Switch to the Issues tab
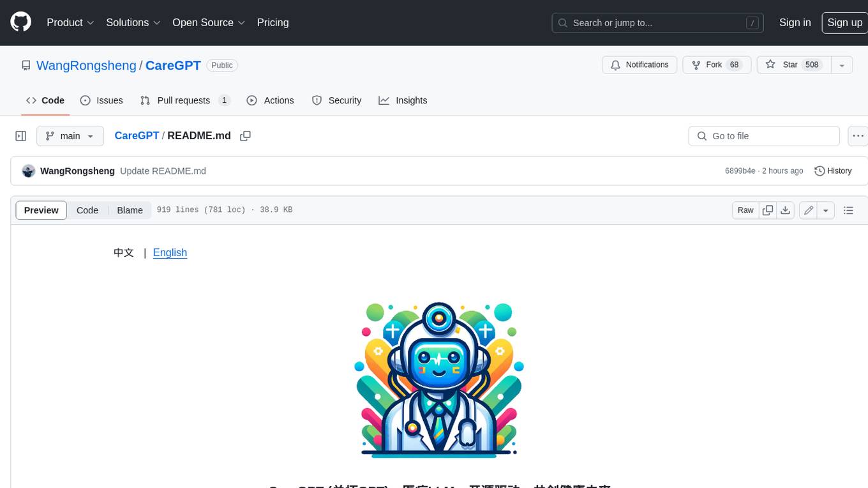Image resolution: width=868 pixels, height=488 pixels. (x=101, y=100)
